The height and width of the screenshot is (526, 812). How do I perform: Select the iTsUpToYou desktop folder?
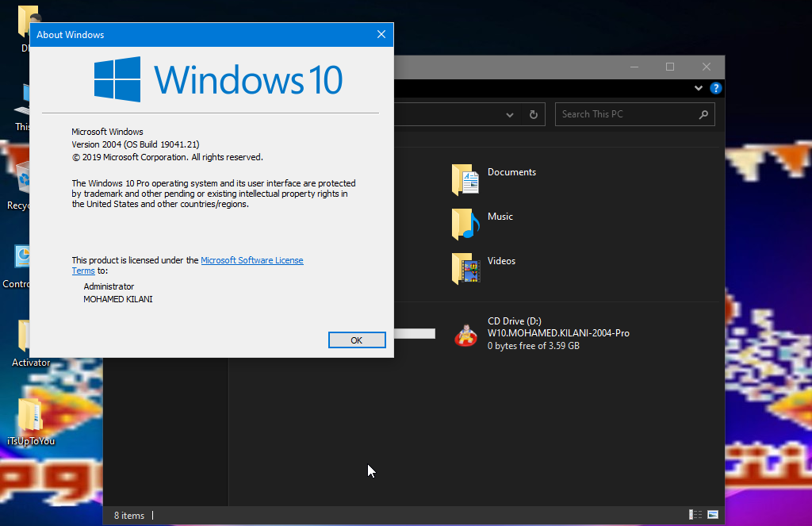point(31,422)
